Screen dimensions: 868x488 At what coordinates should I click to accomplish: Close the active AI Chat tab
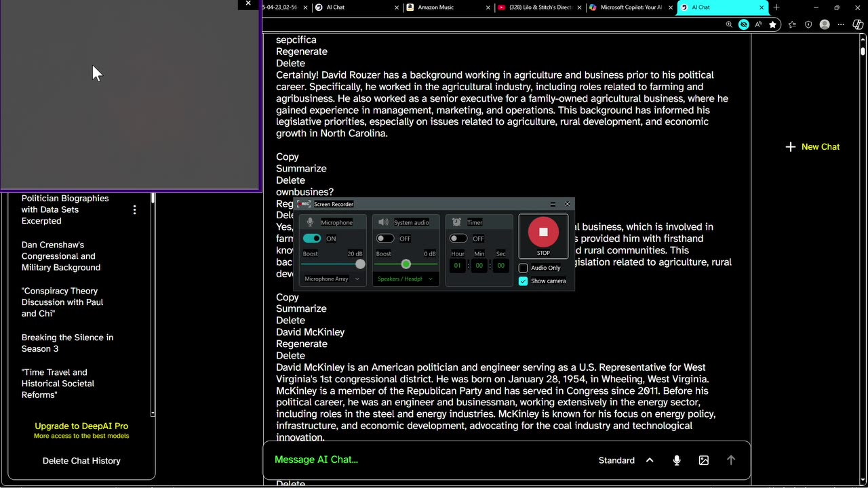click(x=761, y=7)
